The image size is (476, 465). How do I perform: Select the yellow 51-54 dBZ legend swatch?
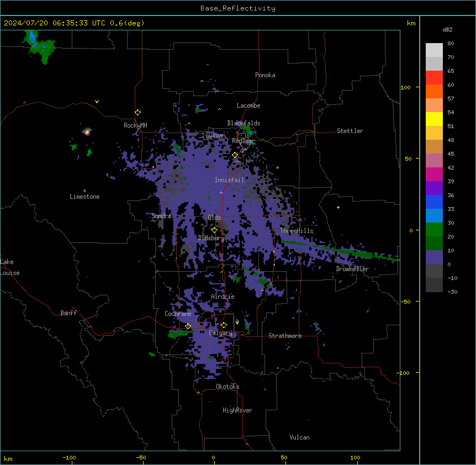tap(434, 119)
